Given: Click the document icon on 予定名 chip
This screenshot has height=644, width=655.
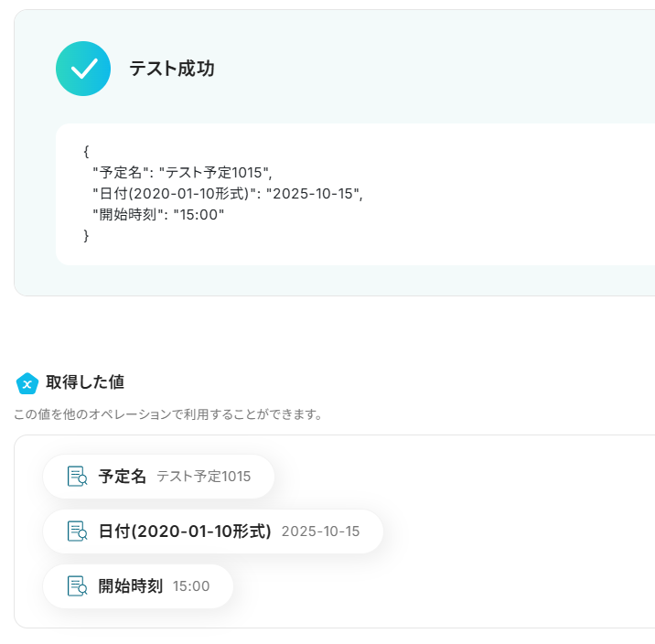Looking at the screenshot, I should point(77,477).
